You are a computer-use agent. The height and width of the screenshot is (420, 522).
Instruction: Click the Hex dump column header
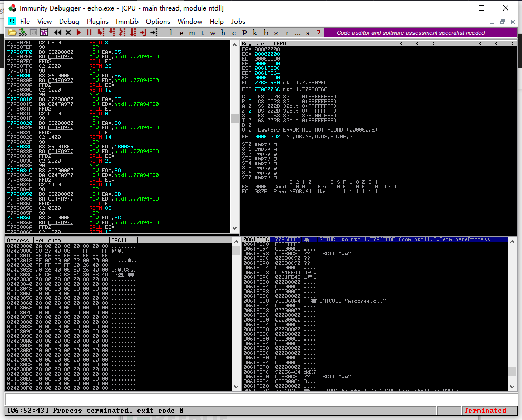pos(72,240)
